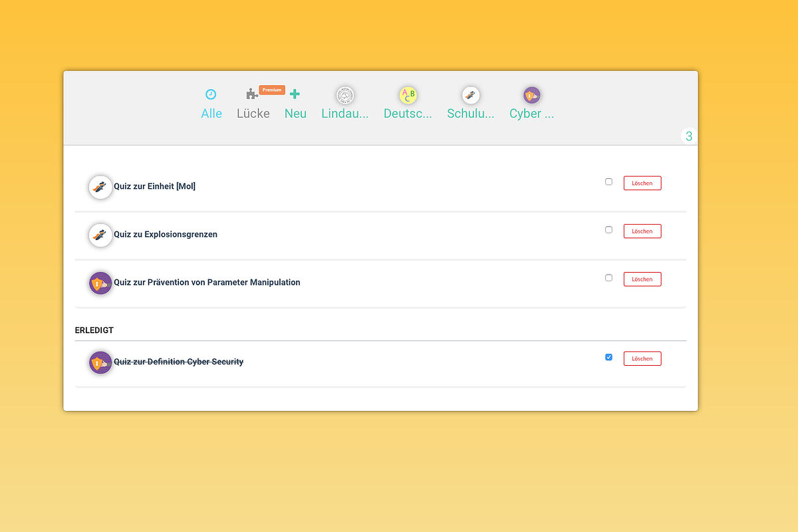Check the box for Quiz zur Einheit [Mol]

tap(608, 182)
